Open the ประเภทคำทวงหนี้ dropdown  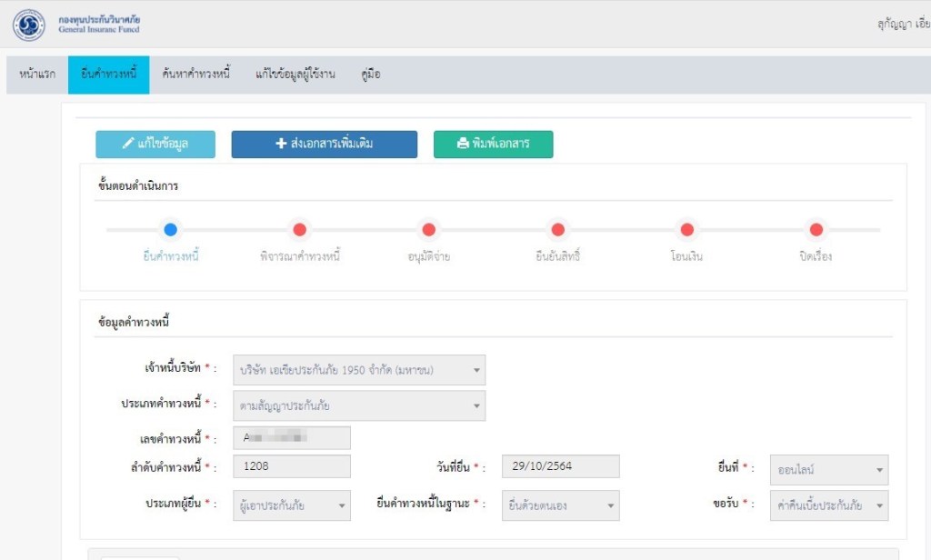click(359, 405)
